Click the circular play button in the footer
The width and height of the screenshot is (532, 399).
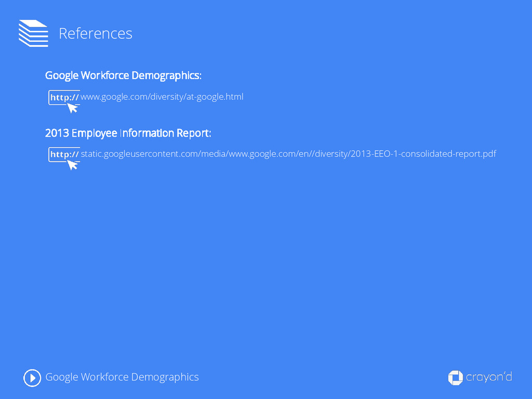coord(32,378)
